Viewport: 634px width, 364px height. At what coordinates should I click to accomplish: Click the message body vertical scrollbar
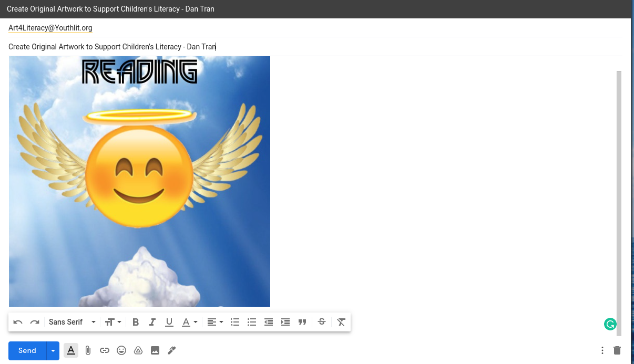(619, 203)
